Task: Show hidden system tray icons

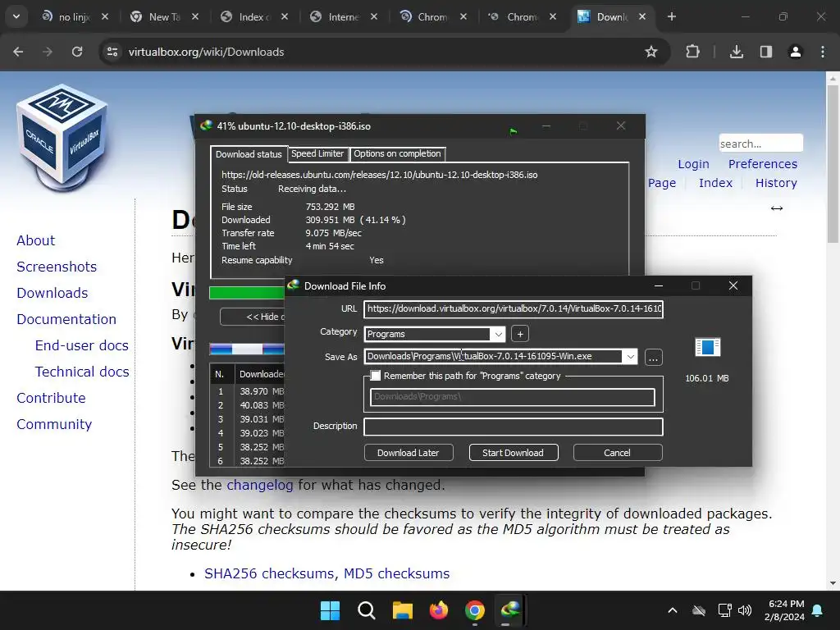Action: [x=673, y=610]
